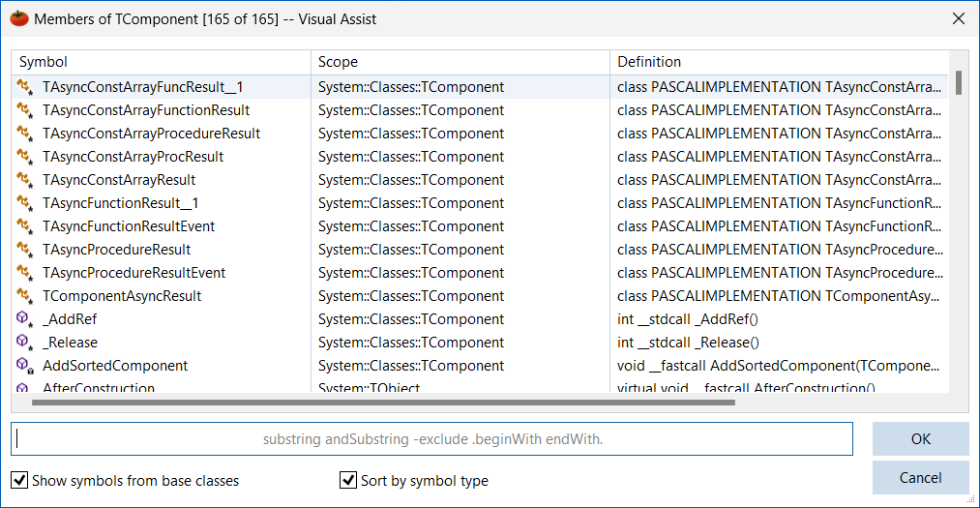Click class icon beside TAsyncProcedureResultEvent
The height and width of the screenshot is (508, 980).
pyautogui.click(x=24, y=273)
